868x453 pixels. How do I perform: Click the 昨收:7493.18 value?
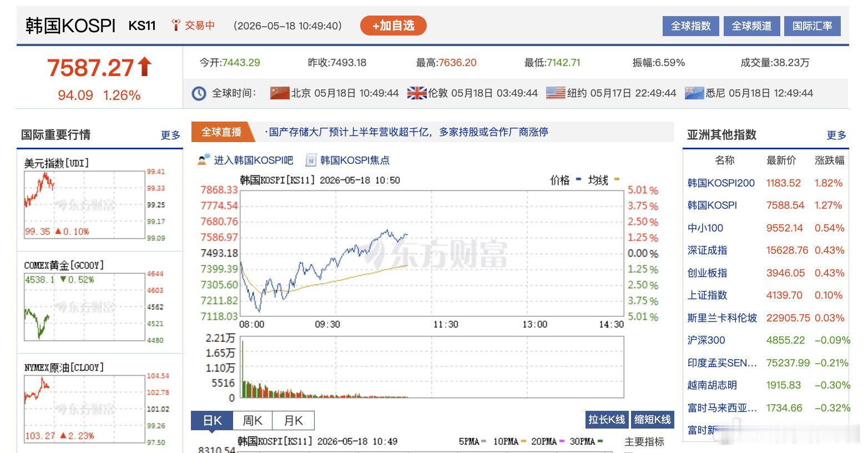click(337, 63)
